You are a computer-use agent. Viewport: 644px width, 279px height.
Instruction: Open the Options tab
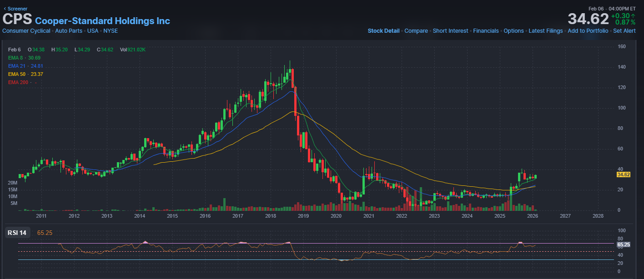pyautogui.click(x=513, y=31)
